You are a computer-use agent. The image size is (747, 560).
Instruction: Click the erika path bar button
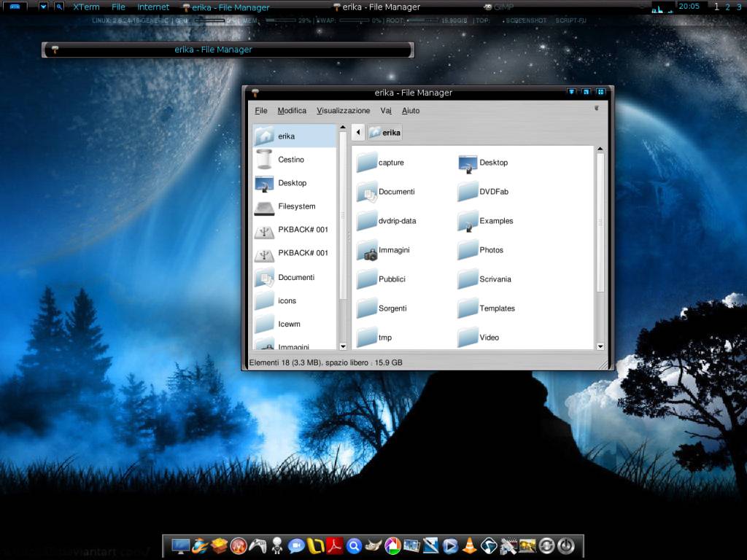tap(384, 133)
